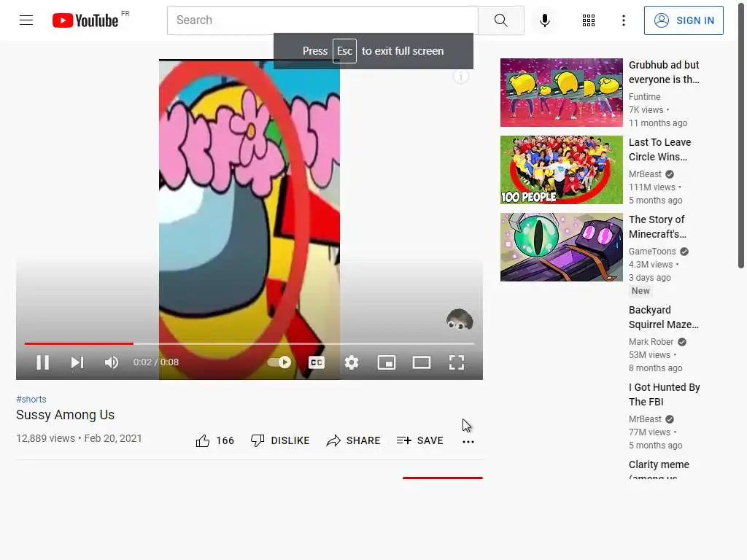Pause the playing video
Screen dimensions: 747x560
pyautogui.click(x=43, y=362)
